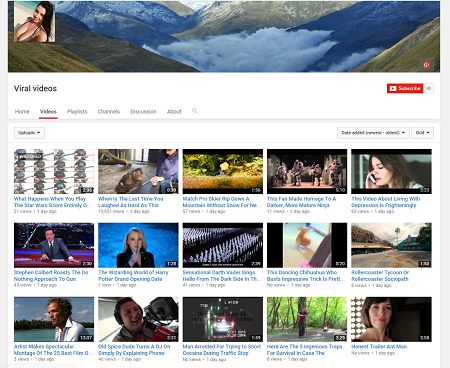The width and height of the screenshot is (450, 368).
Task: Open the Google+ icon on channel banner
Action: (x=426, y=65)
